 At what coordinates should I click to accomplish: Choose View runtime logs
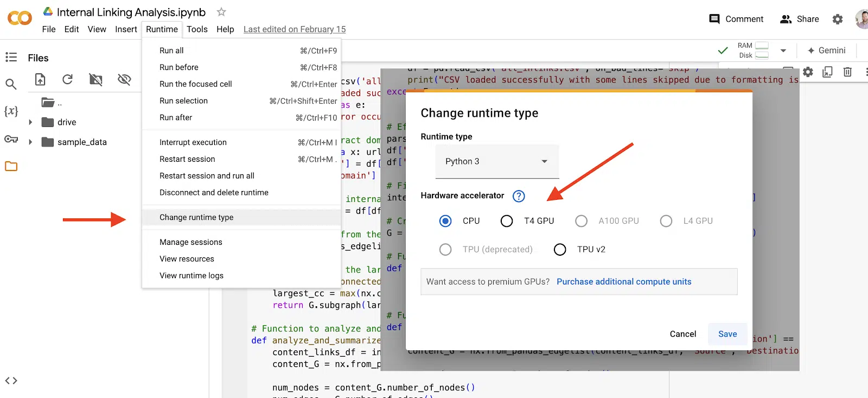coord(241,276)
